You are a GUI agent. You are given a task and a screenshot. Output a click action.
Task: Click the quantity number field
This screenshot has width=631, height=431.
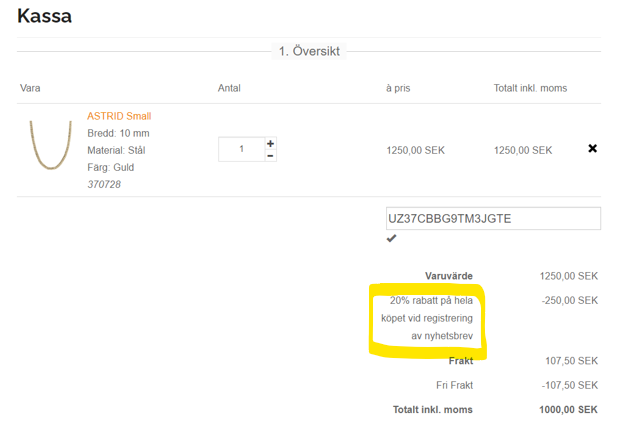tap(241, 149)
